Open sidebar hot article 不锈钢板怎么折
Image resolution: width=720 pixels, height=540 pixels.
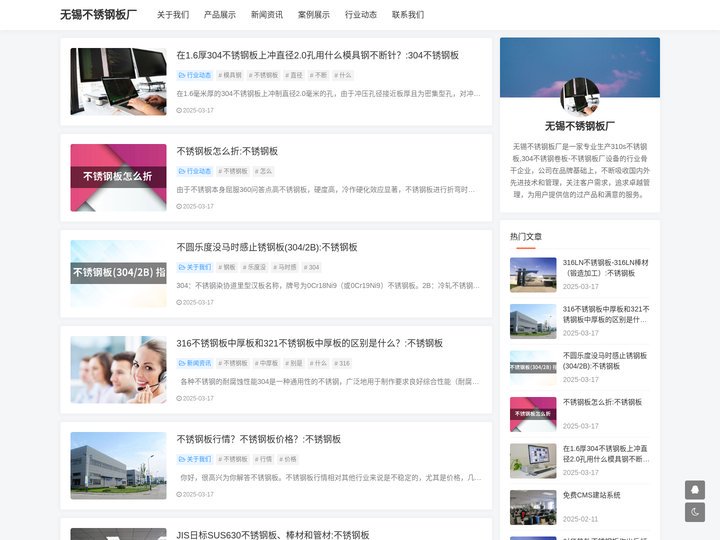point(602,402)
